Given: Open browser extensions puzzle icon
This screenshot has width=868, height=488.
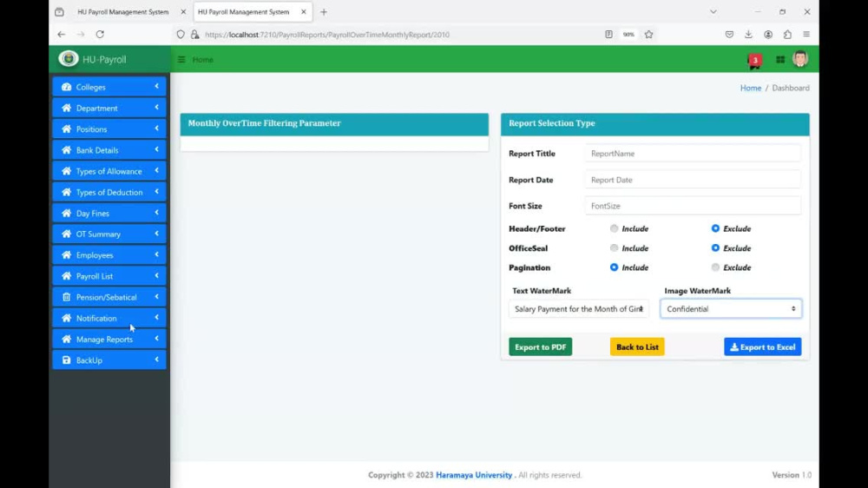Looking at the screenshot, I should [787, 35].
